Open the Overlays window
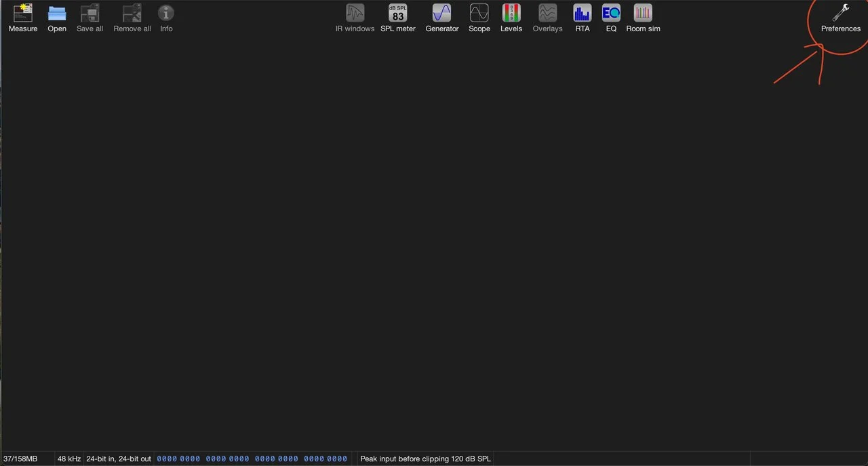 click(x=547, y=14)
